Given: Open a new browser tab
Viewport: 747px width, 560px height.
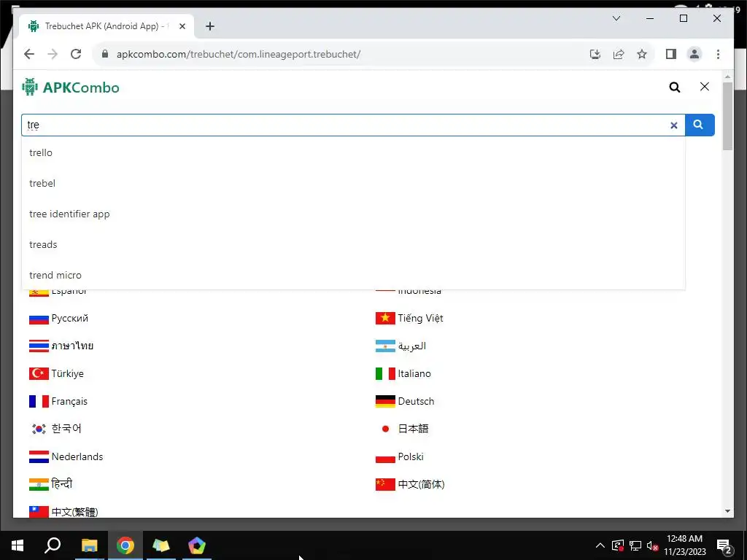Looking at the screenshot, I should pos(209,26).
